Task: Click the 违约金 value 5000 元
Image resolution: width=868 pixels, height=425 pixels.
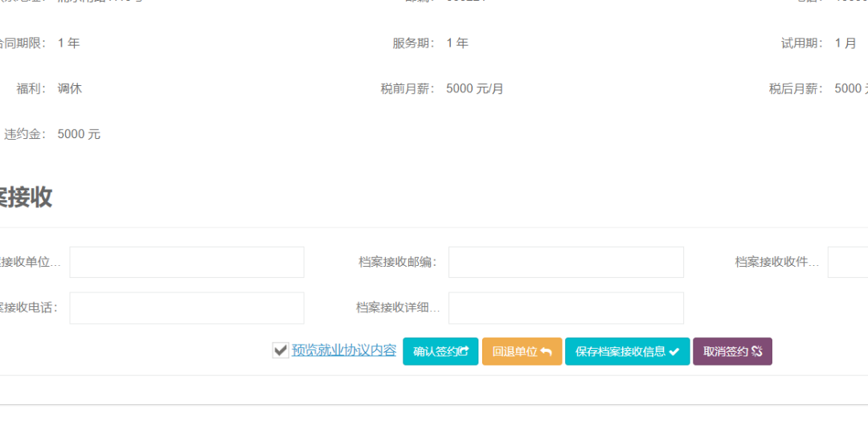Action: [x=79, y=135]
